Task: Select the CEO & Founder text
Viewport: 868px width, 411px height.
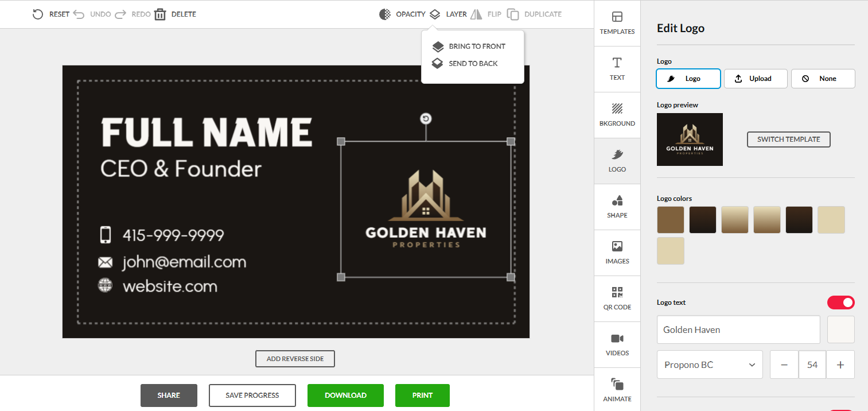Action: tap(181, 169)
